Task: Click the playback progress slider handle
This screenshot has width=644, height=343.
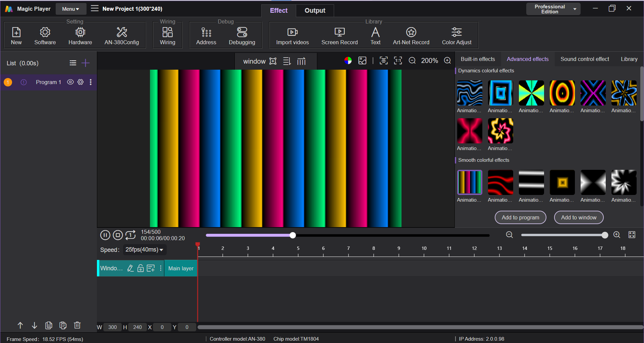Action: click(293, 235)
